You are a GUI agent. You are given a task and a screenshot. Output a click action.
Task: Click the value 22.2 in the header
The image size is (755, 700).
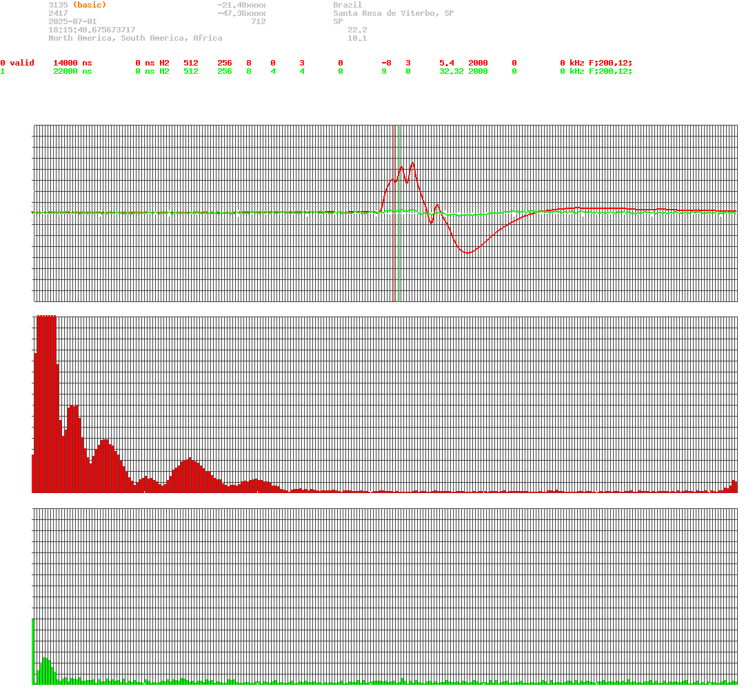pyautogui.click(x=357, y=30)
